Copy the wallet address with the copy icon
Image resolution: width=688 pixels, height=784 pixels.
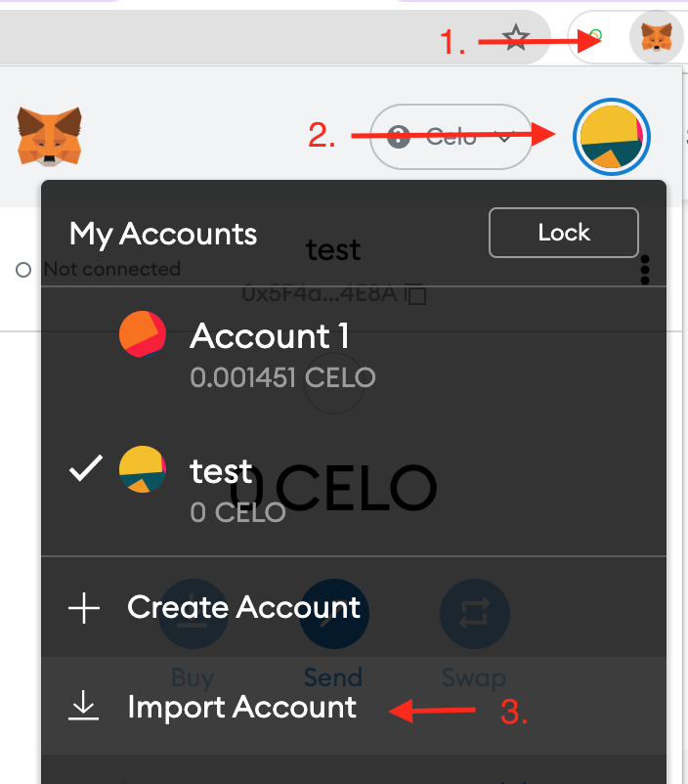click(415, 293)
